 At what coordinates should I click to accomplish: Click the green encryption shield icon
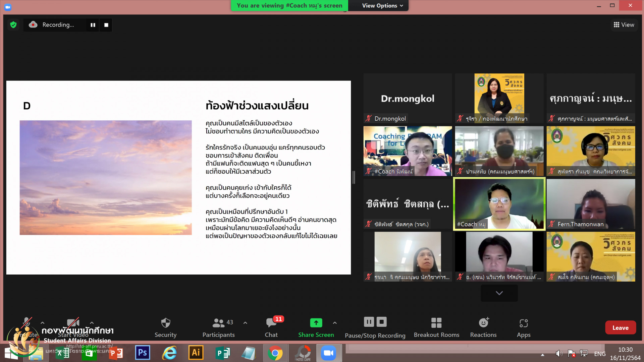(13, 24)
